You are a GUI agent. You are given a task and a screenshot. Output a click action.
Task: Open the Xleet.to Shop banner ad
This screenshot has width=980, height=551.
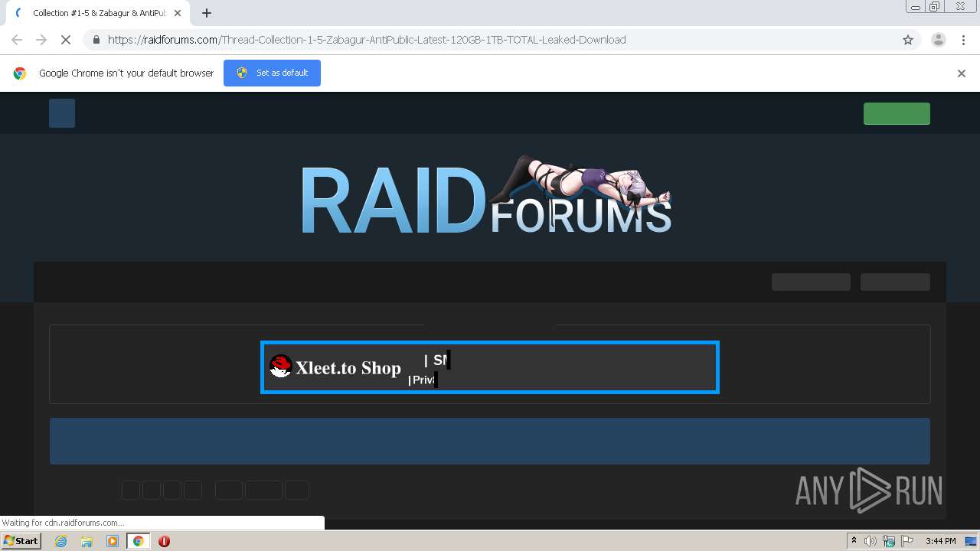(x=490, y=367)
